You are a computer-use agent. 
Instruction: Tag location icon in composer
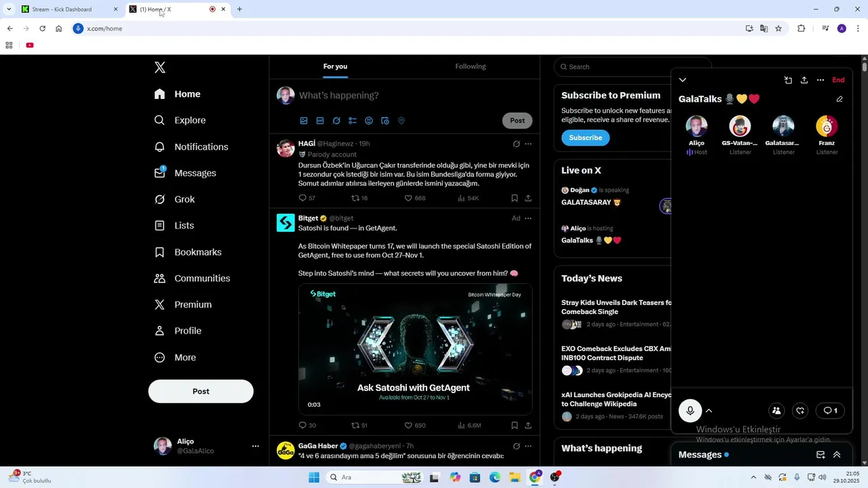click(401, 121)
